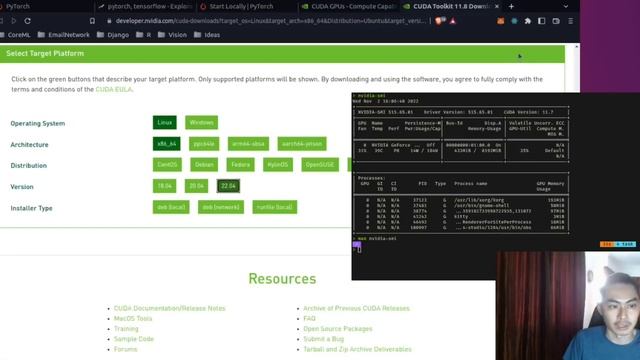Screen dimensions: 640x360
Task: Click the webcam video overlay thumbnail
Action: pyautogui.click(x=568, y=305)
